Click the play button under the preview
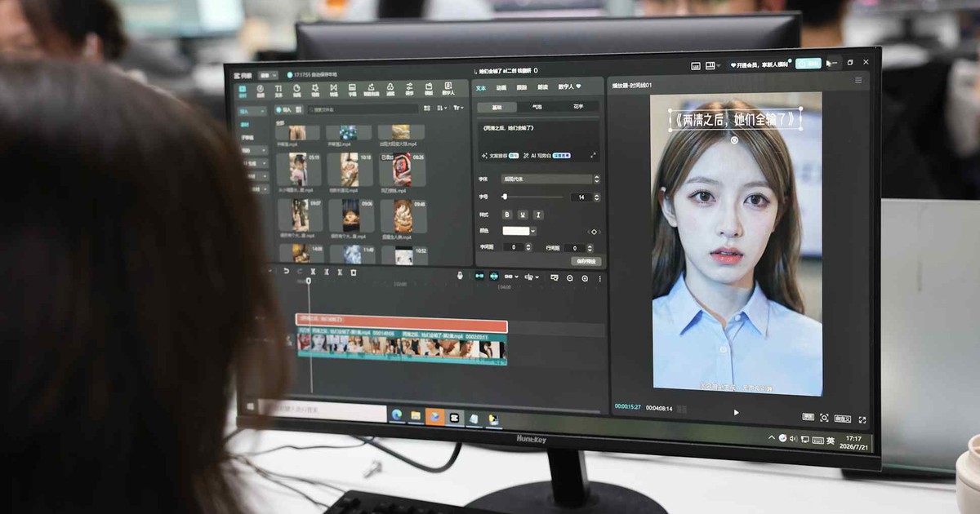This screenshot has width=980, height=514. tap(736, 413)
